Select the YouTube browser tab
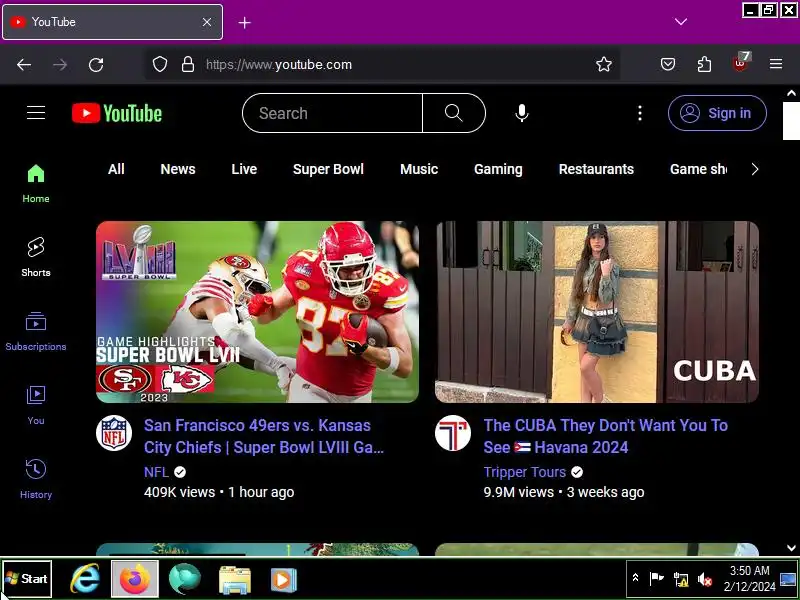The height and width of the screenshot is (600, 800). [x=112, y=22]
